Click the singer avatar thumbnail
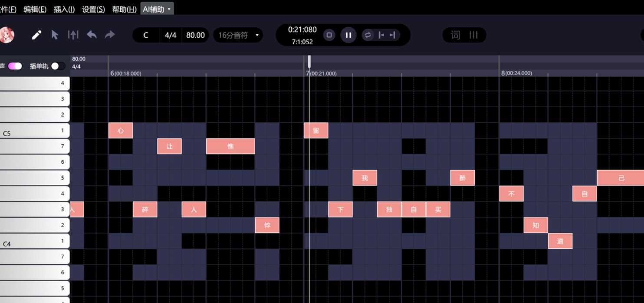This screenshot has width=644, height=303. 7,35
